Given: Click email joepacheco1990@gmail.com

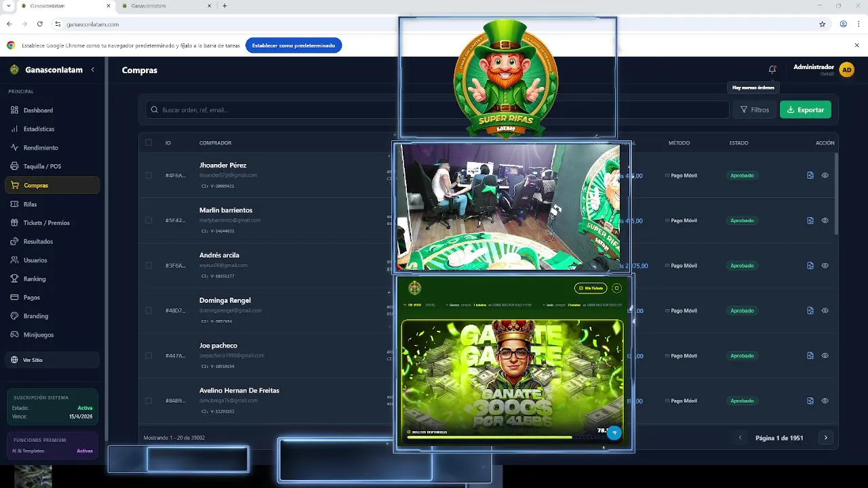Looking at the screenshot, I should tap(232, 355).
